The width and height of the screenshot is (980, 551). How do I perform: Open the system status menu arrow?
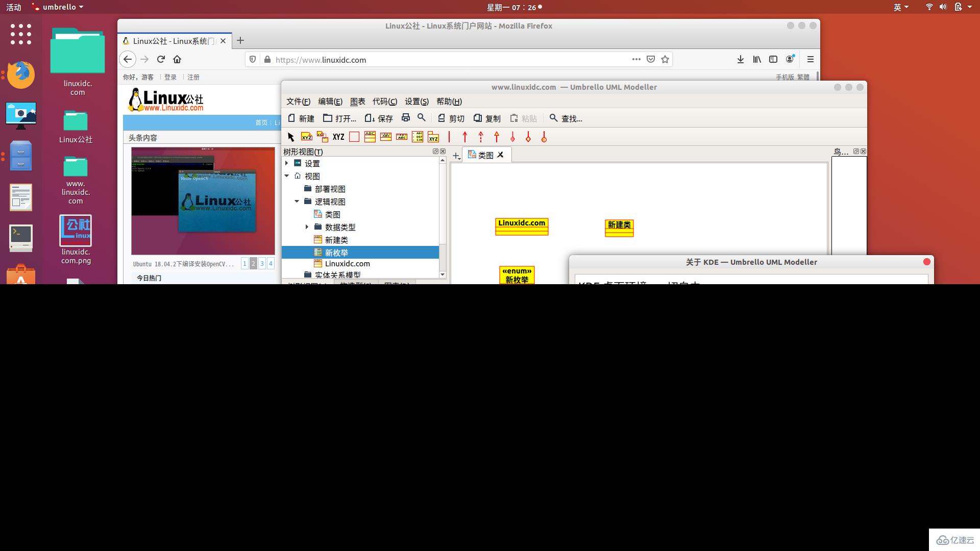[969, 7]
